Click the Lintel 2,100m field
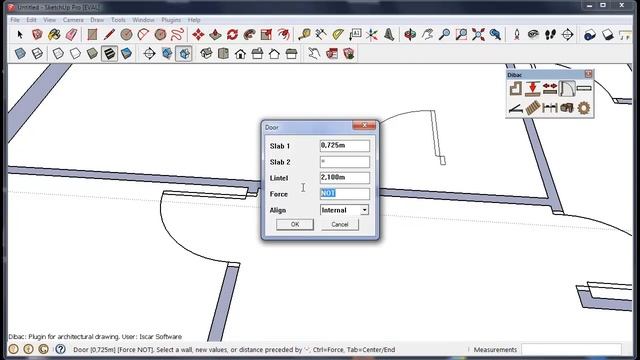Screen dimensions: 640x360 [344, 178]
